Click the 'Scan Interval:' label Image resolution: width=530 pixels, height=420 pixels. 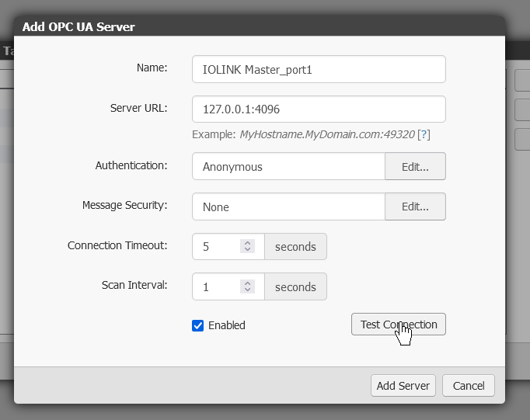click(x=134, y=285)
